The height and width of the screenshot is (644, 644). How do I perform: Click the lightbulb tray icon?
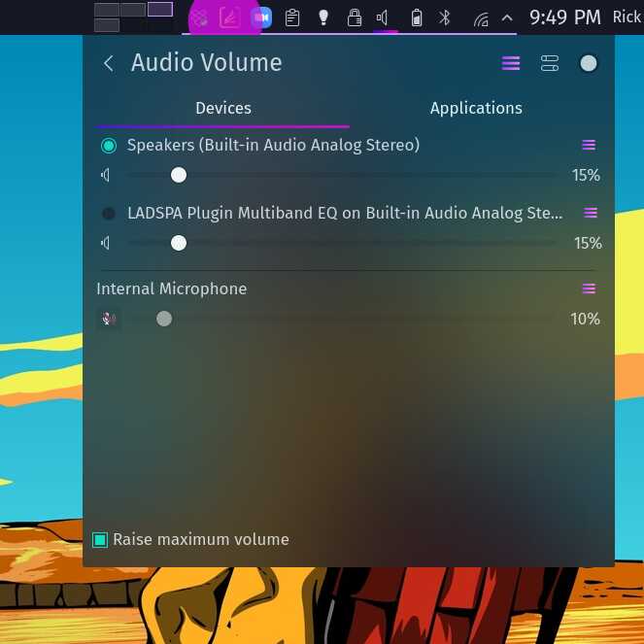(x=323, y=17)
